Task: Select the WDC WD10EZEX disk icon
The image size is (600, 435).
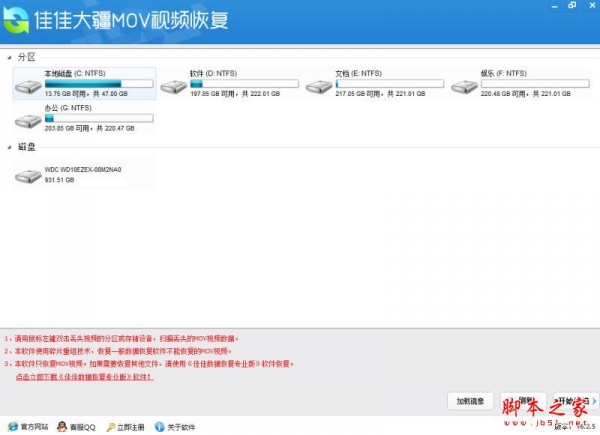Action: 28,176
